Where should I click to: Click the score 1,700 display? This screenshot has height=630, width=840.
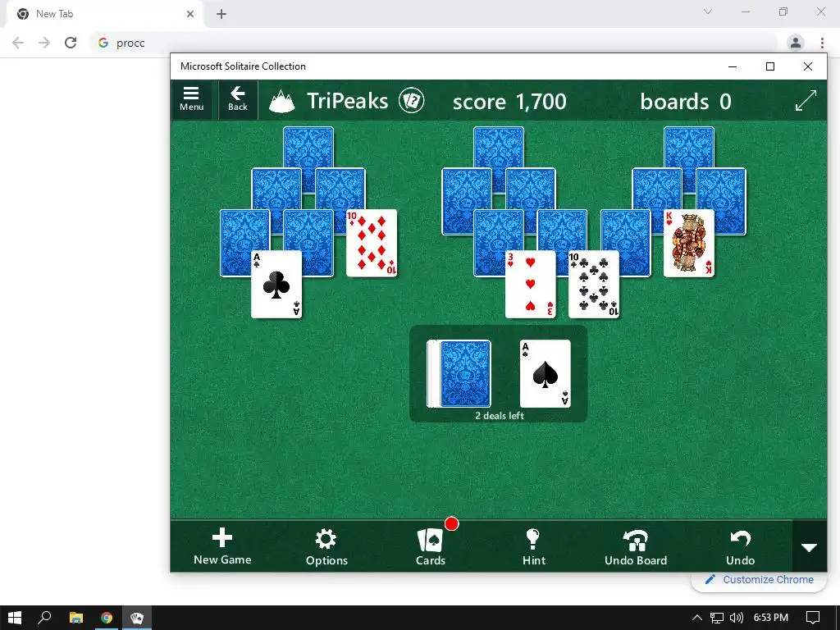[509, 101]
